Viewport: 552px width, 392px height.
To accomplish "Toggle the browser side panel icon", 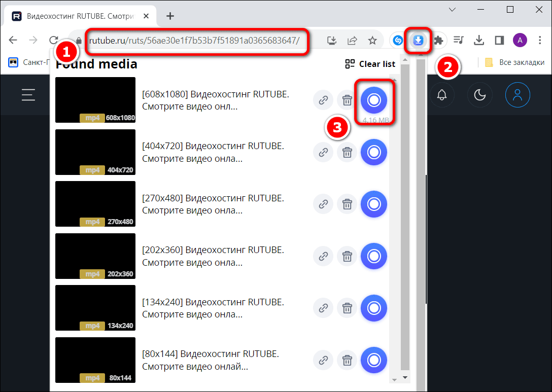I will (x=499, y=41).
